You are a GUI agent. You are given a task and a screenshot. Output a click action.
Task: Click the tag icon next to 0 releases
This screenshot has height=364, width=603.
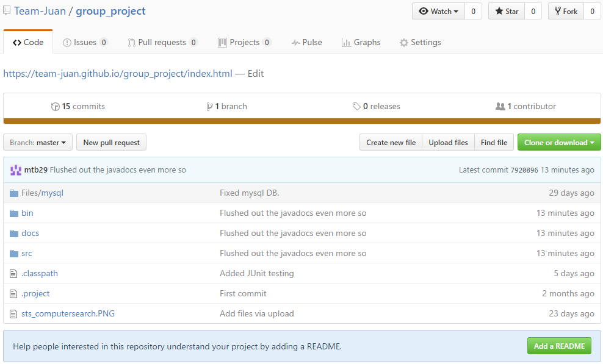(x=356, y=107)
